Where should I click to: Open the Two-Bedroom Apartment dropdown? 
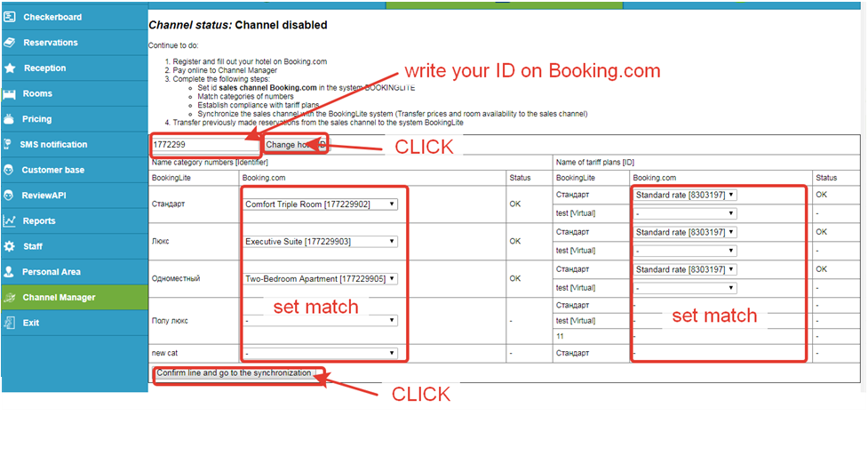coord(320,279)
